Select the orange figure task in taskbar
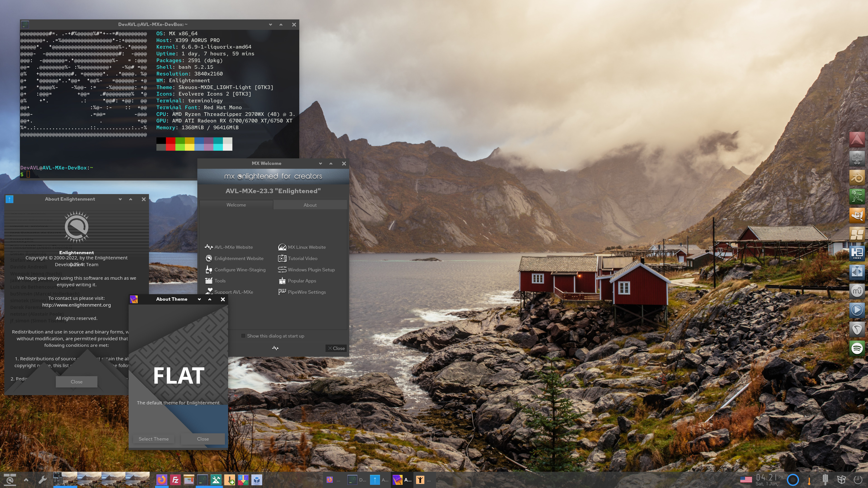 pyautogui.click(x=425, y=480)
